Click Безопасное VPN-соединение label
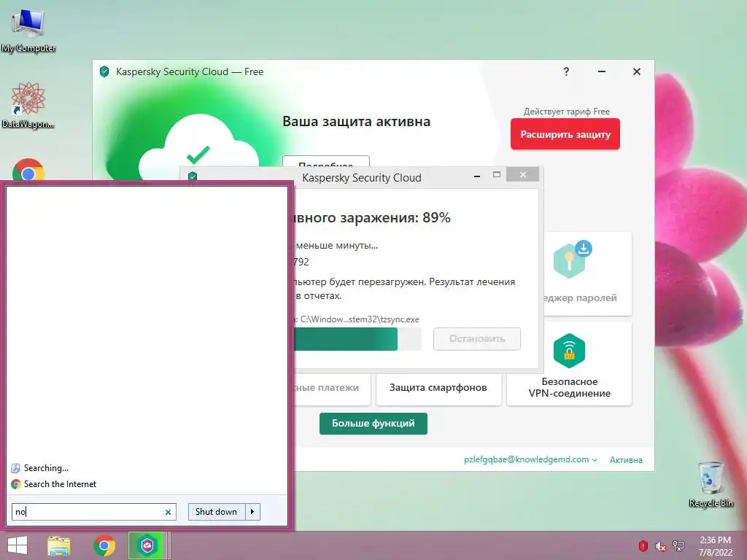Image resolution: width=747 pixels, height=560 pixels. coord(569,388)
